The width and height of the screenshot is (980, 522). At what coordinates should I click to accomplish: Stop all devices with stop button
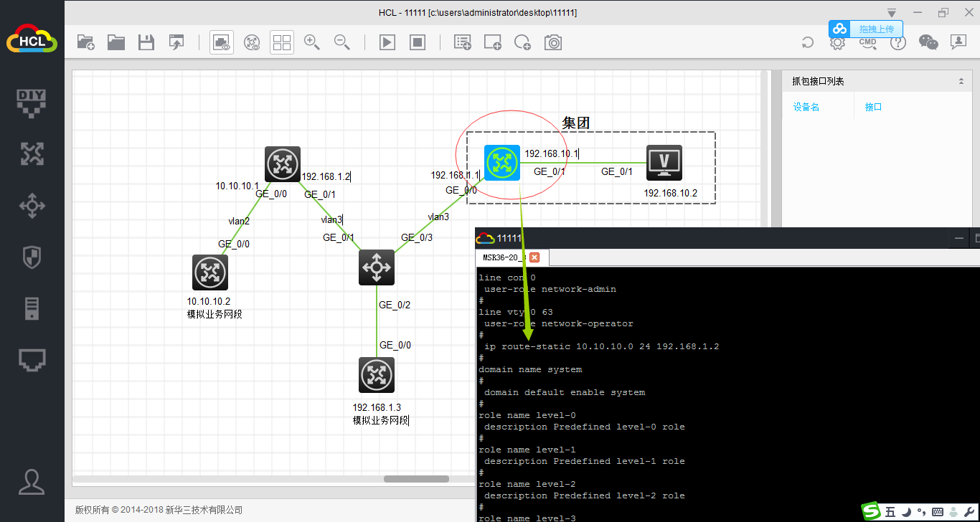coord(418,42)
